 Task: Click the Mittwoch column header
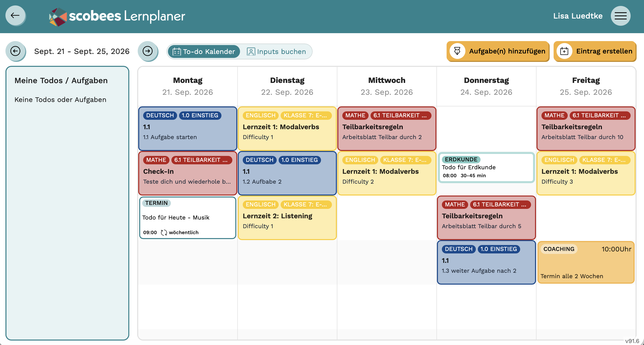coord(386,86)
